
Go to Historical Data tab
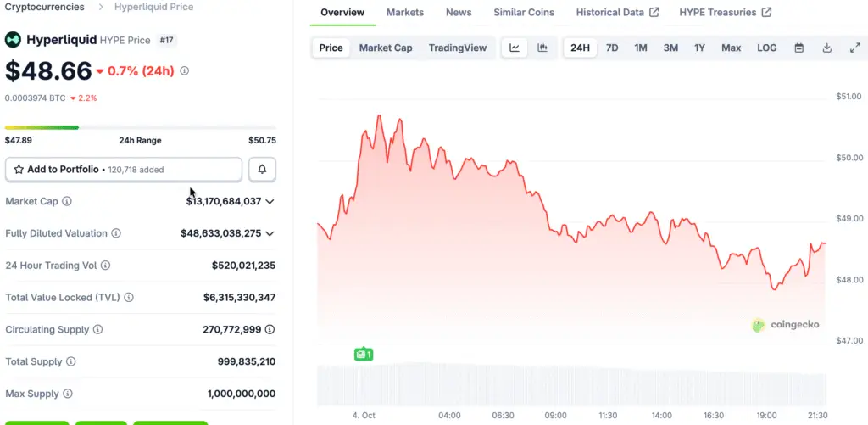(616, 13)
